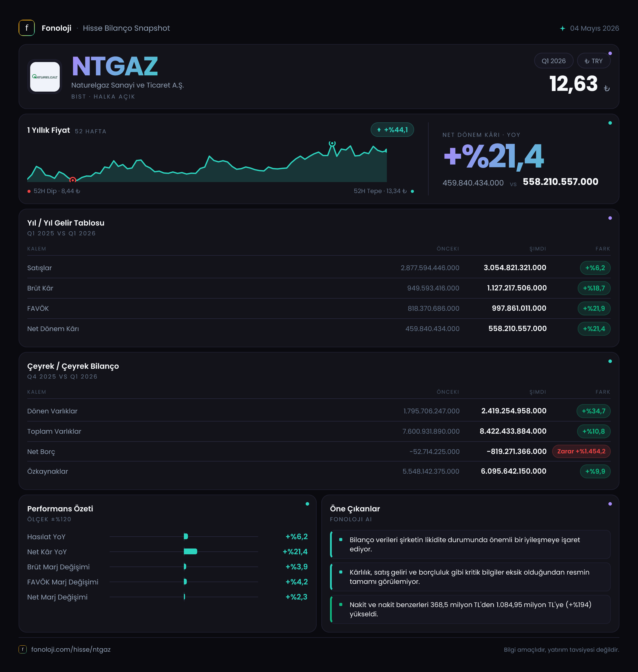Click the Net Kâr YoY performance bar

click(191, 551)
